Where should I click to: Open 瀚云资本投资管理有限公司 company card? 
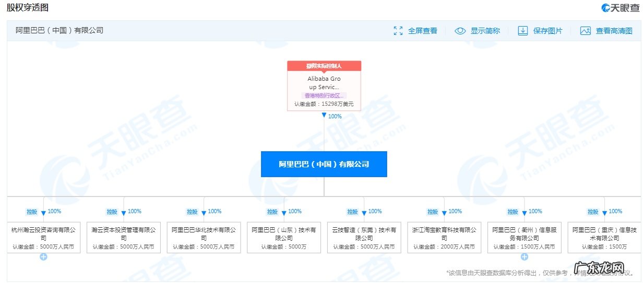pos(124,237)
